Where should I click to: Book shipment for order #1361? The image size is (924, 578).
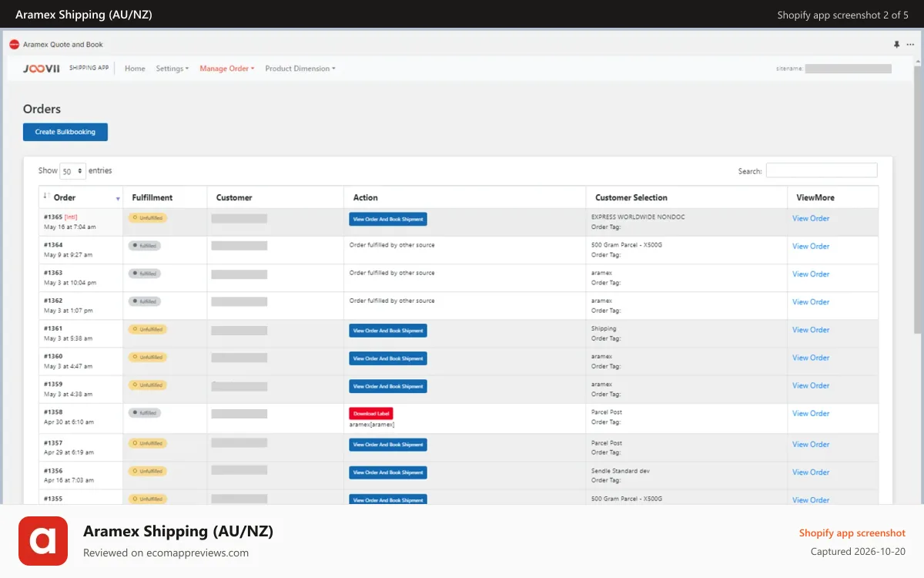388,331
